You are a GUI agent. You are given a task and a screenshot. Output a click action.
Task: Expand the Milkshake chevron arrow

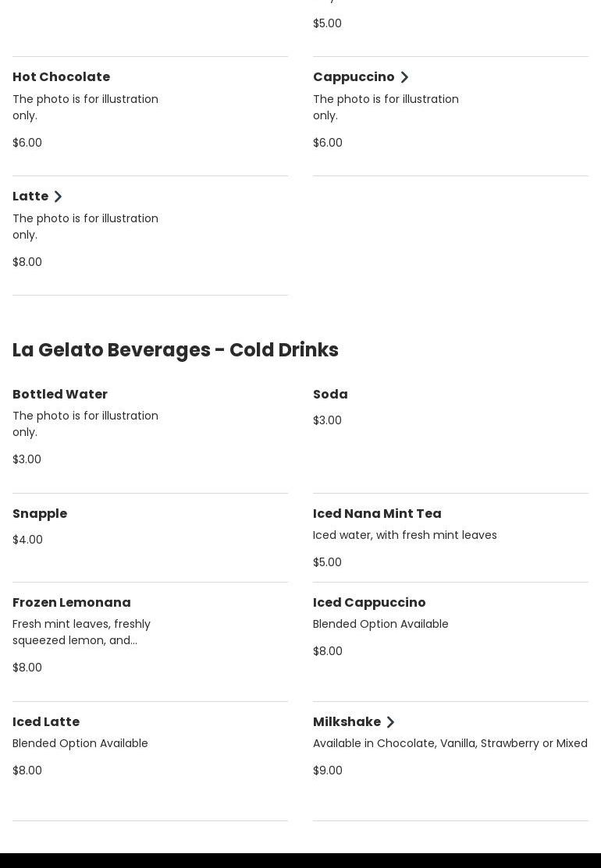pos(390,722)
